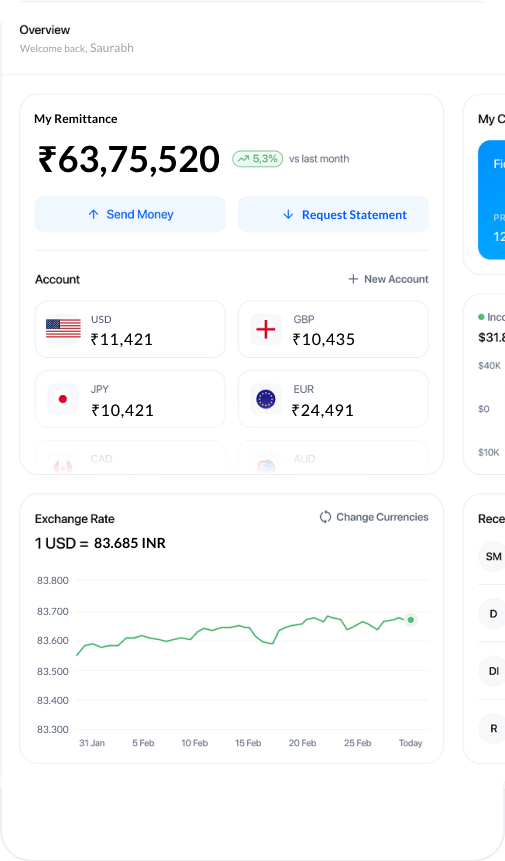Viewport: 505px width, 861px height.
Task: Open the New Account link
Action: click(388, 279)
